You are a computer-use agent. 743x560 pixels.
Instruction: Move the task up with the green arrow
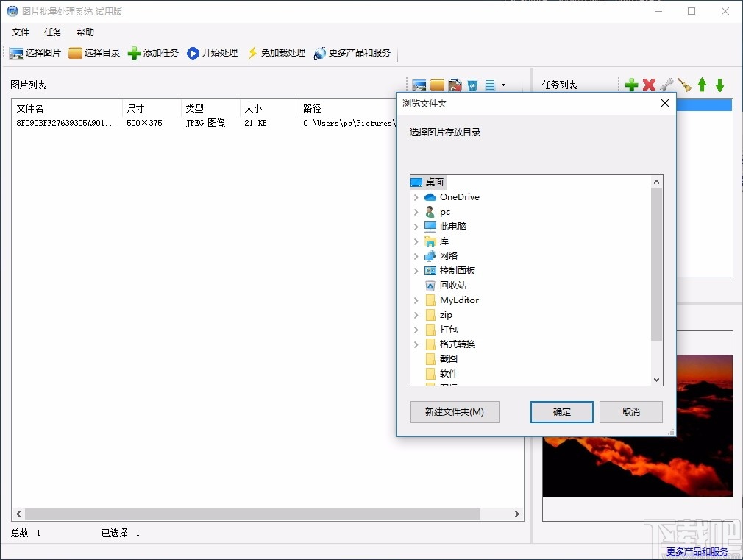[701, 84]
